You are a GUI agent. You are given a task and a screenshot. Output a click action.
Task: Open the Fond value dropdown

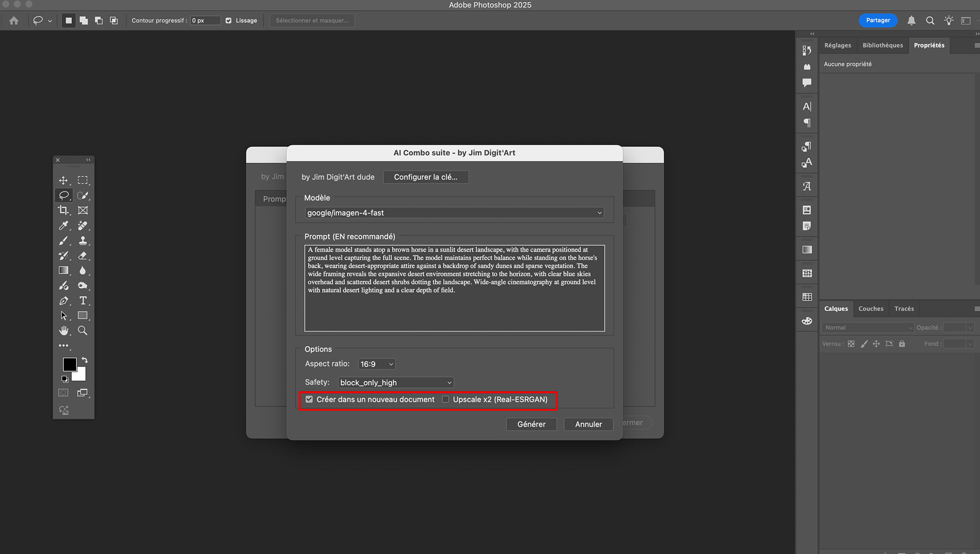pos(970,344)
